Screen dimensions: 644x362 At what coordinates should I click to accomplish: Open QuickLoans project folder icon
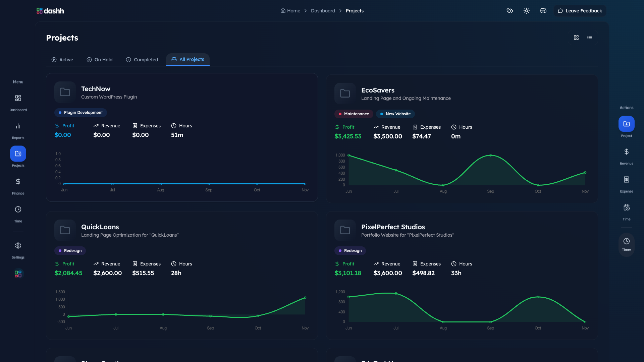click(65, 230)
